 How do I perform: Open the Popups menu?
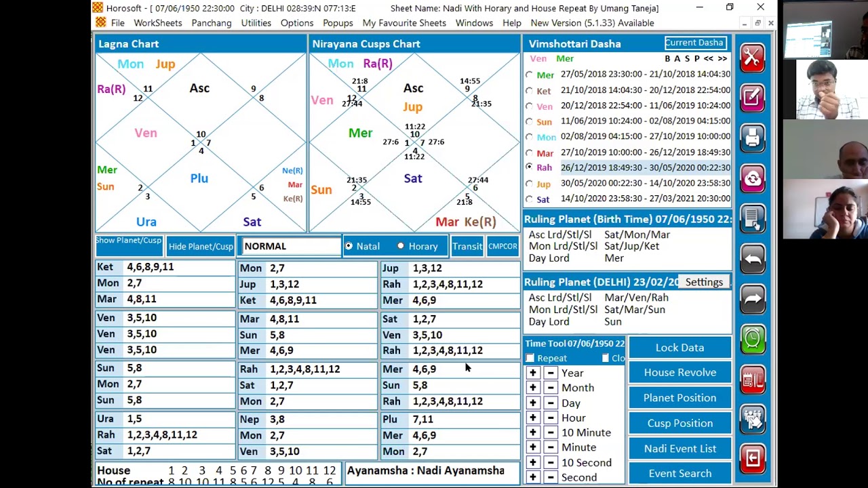pyautogui.click(x=338, y=23)
